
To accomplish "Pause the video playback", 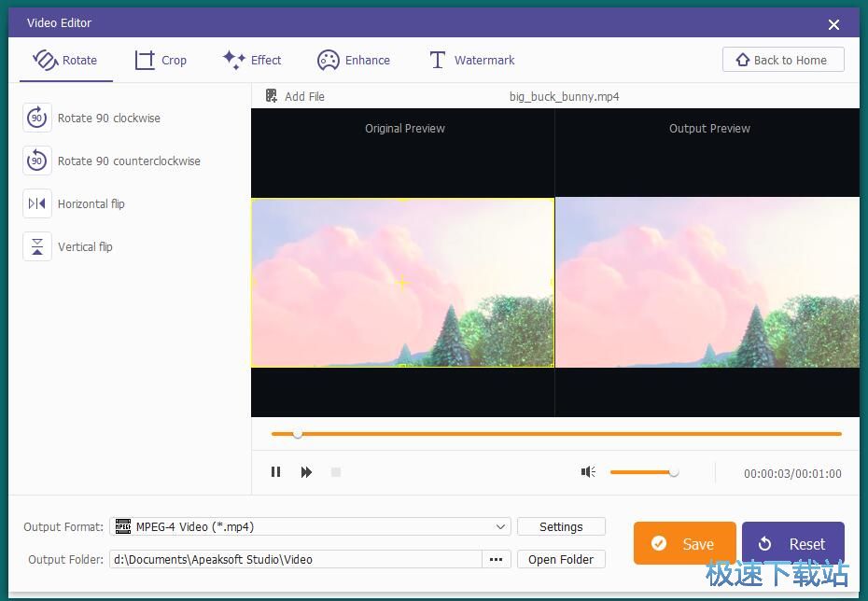I will click(x=275, y=472).
